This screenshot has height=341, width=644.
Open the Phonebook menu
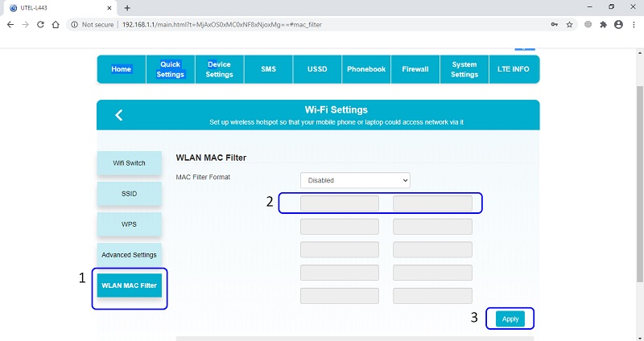[x=366, y=69]
